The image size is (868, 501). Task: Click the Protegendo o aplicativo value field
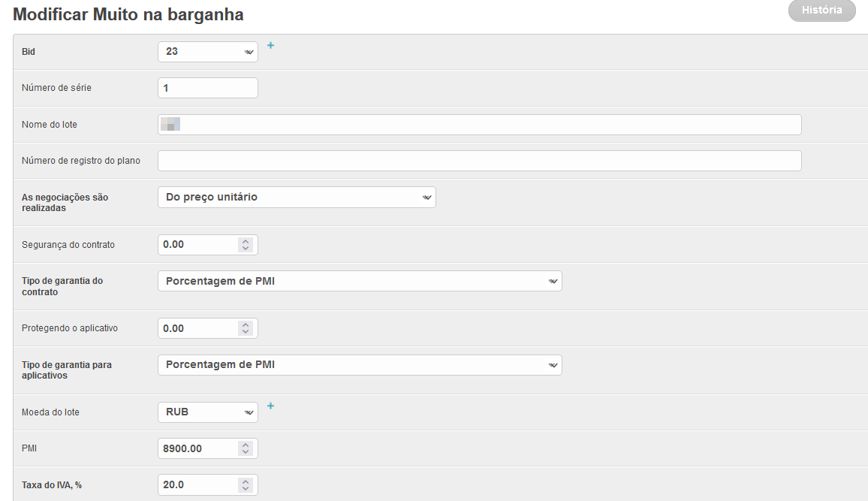198,329
